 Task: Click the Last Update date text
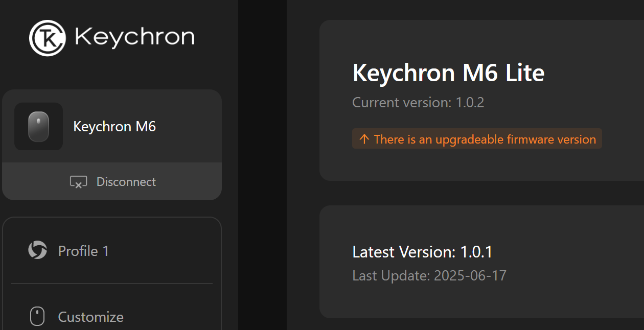[429, 276]
